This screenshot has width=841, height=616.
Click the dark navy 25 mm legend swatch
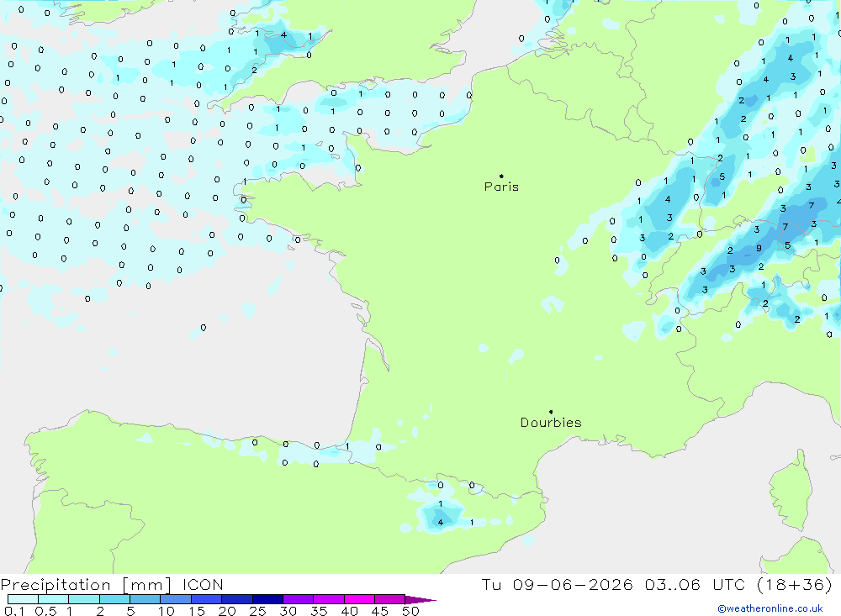click(267, 599)
